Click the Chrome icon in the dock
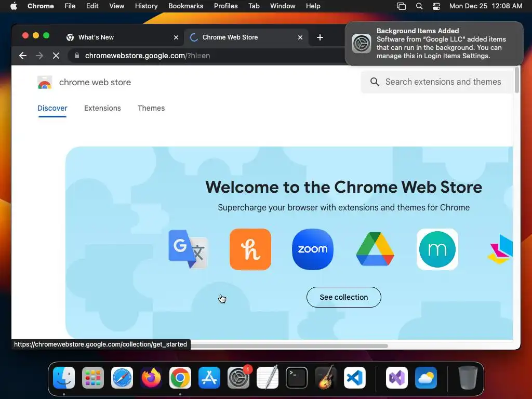532x399 pixels. [x=180, y=378]
